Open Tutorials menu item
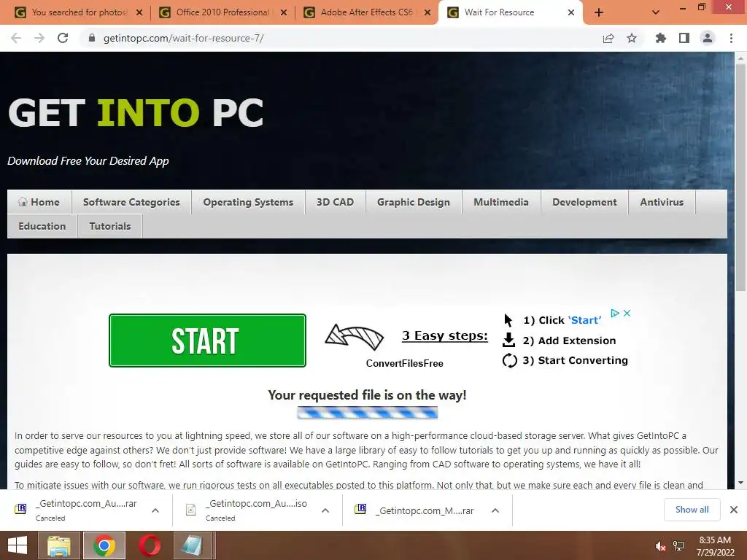Screen dimensions: 747x560 pos(110,226)
